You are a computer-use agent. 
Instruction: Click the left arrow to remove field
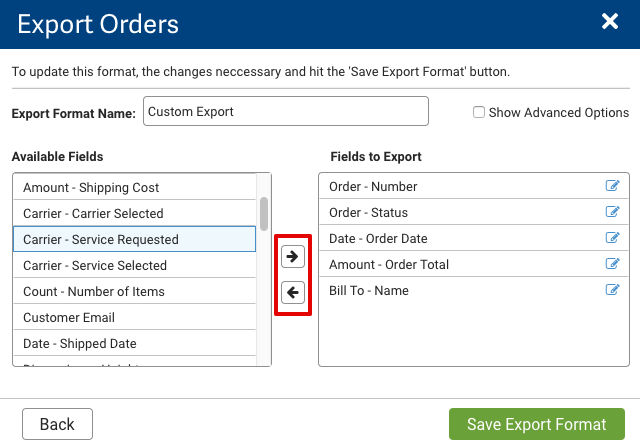(x=292, y=293)
